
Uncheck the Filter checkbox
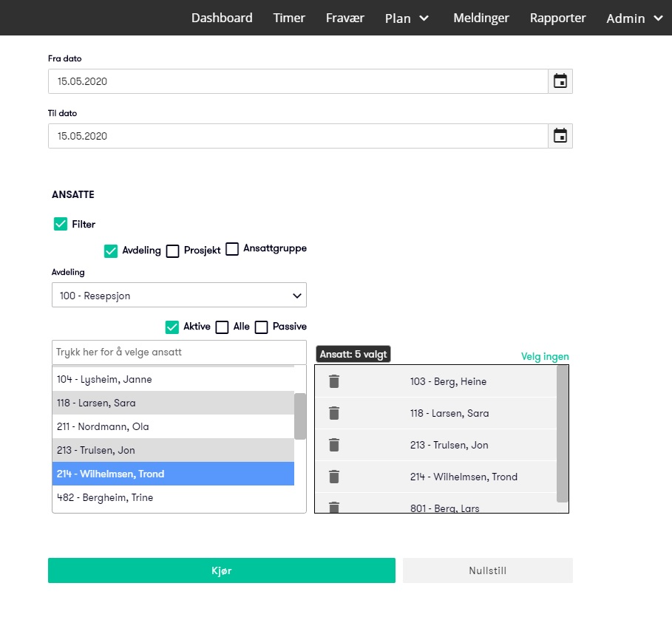click(61, 224)
